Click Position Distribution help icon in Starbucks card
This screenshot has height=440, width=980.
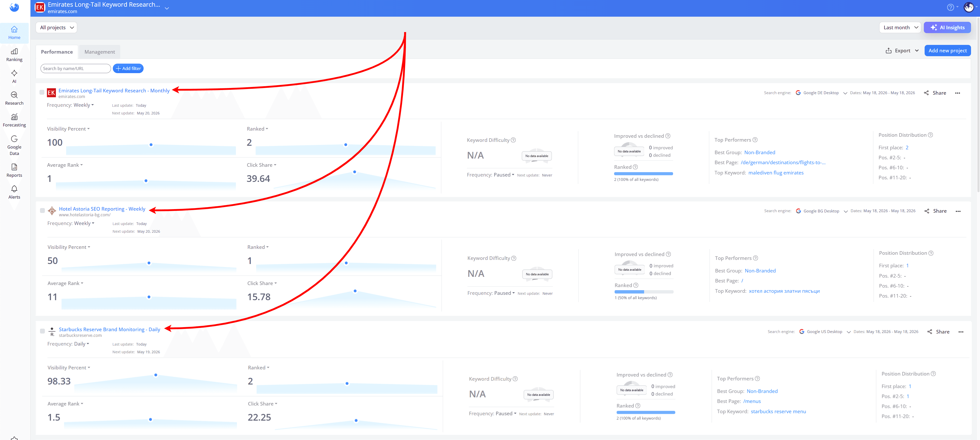click(933, 374)
